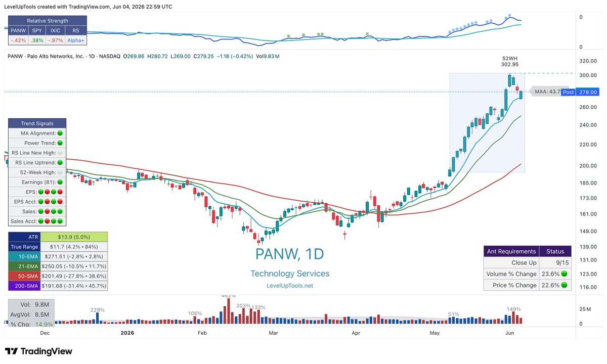Click the teal 10-EMA label cell
This screenshot has height=364, width=607.
(24, 256)
